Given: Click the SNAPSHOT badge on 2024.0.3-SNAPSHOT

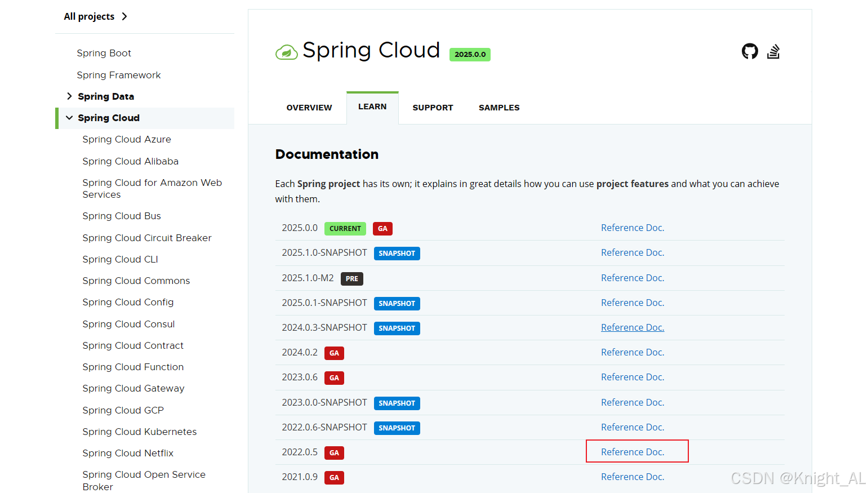Looking at the screenshot, I should point(397,328).
